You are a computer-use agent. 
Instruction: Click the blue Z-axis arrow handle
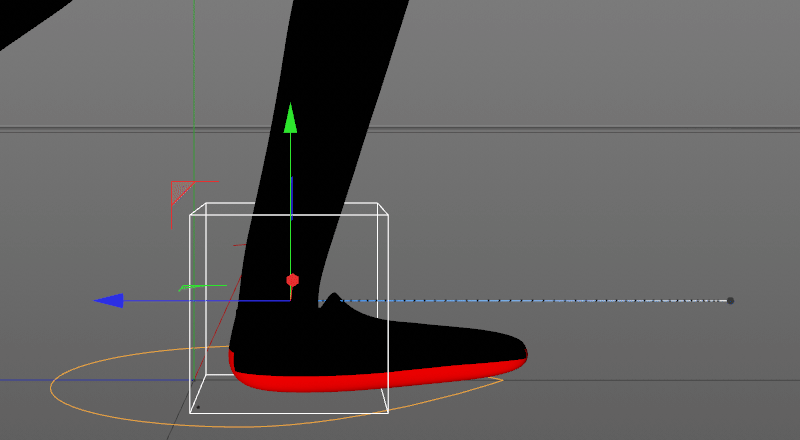point(109,301)
